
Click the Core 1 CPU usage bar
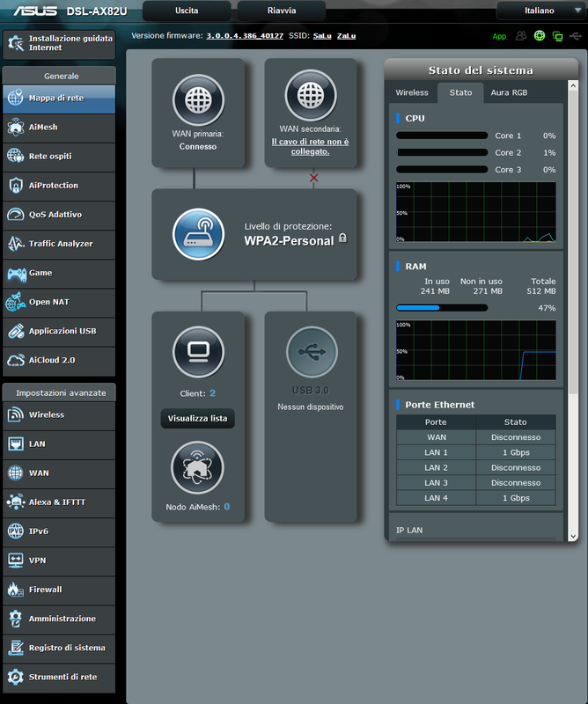click(x=442, y=136)
